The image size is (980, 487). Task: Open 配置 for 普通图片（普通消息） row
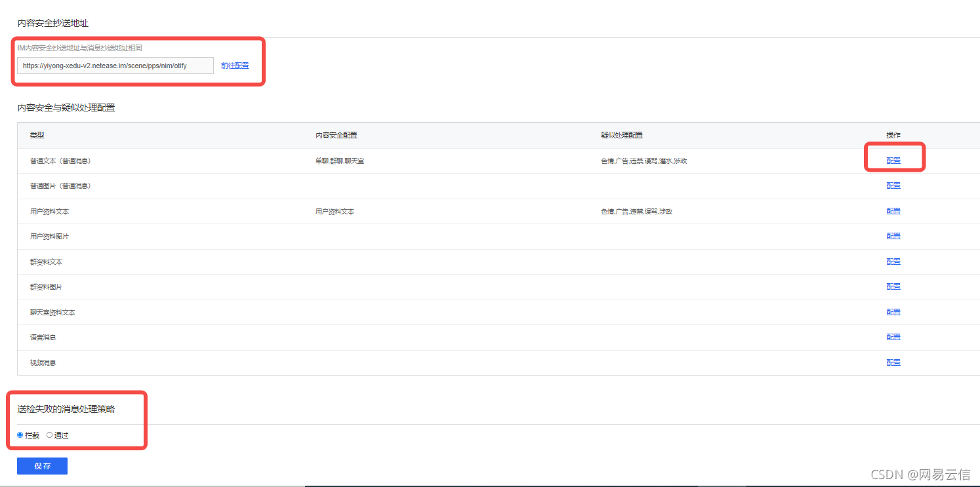click(893, 185)
